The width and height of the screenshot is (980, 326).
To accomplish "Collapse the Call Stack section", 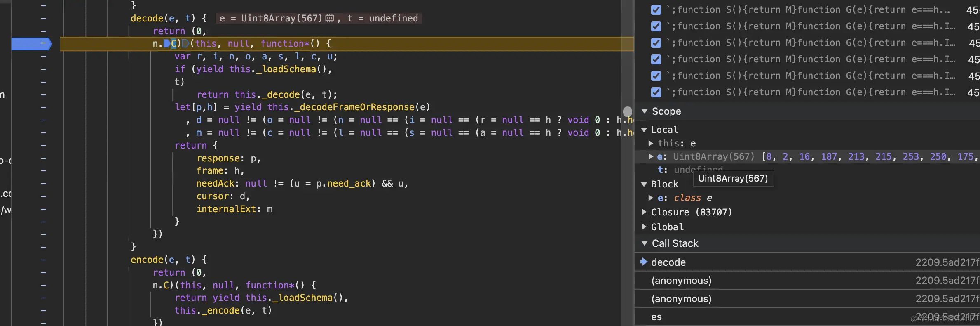I will 645,243.
